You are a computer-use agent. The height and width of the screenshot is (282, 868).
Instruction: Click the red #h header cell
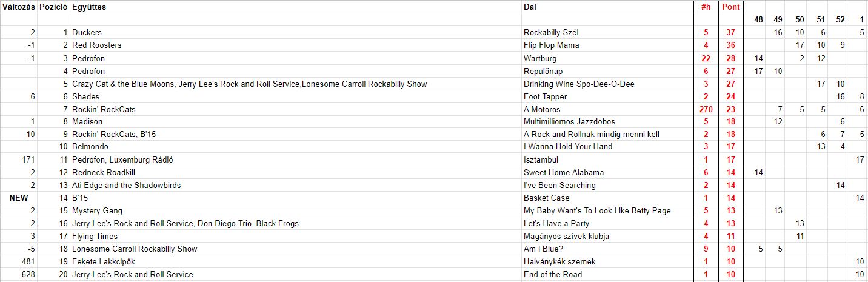pos(705,7)
